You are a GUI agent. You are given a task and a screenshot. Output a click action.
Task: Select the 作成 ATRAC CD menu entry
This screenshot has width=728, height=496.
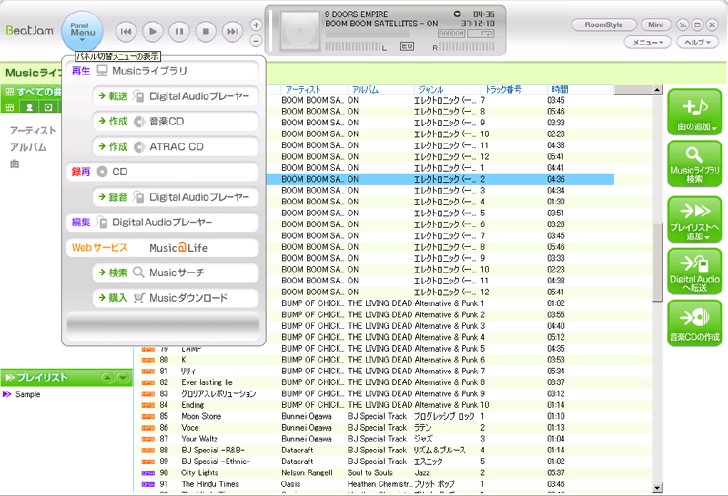coord(176,147)
